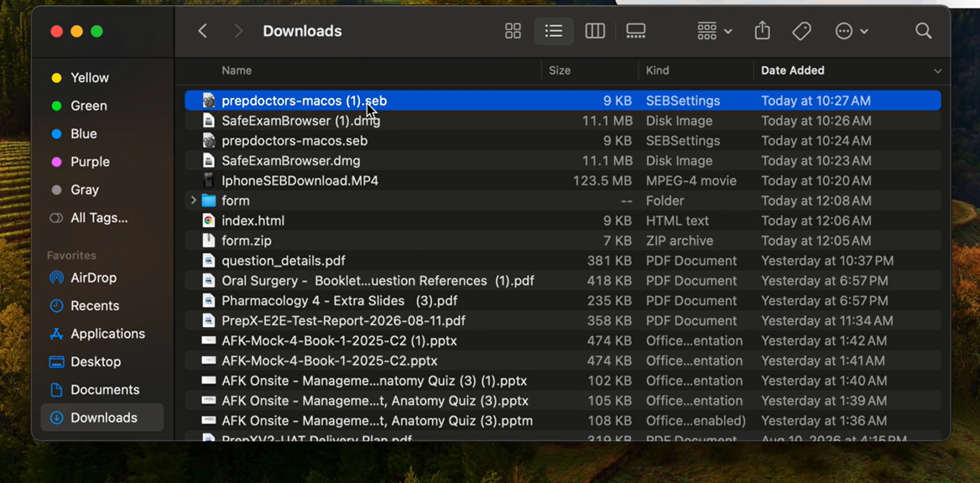Open the Finder search magnifier

pyautogui.click(x=923, y=31)
